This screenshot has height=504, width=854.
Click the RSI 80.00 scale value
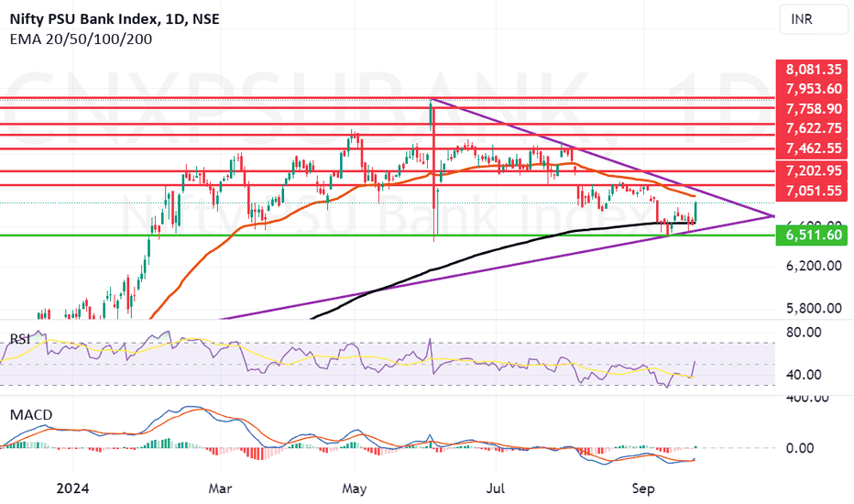coord(804,333)
